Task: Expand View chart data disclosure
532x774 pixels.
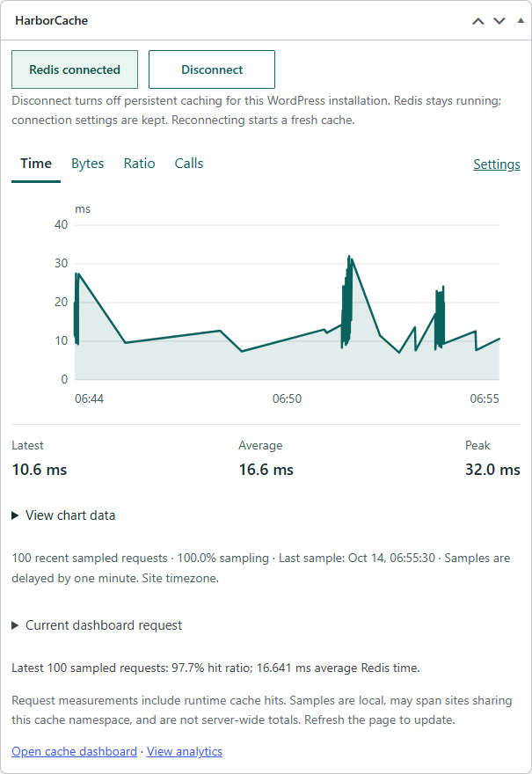Action: pyautogui.click(x=63, y=515)
